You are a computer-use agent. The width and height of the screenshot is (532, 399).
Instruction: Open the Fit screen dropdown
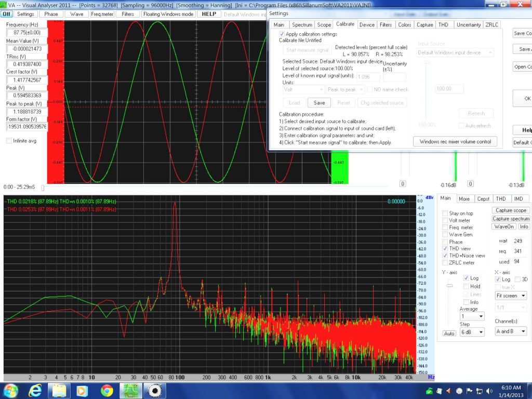click(511, 296)
